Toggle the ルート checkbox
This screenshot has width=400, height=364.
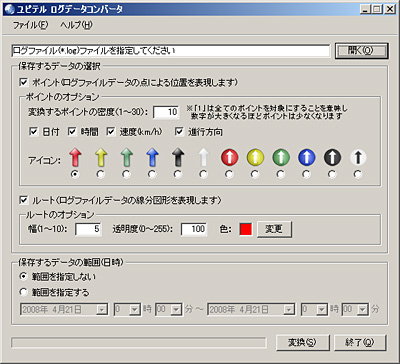[x=25, y=200]
